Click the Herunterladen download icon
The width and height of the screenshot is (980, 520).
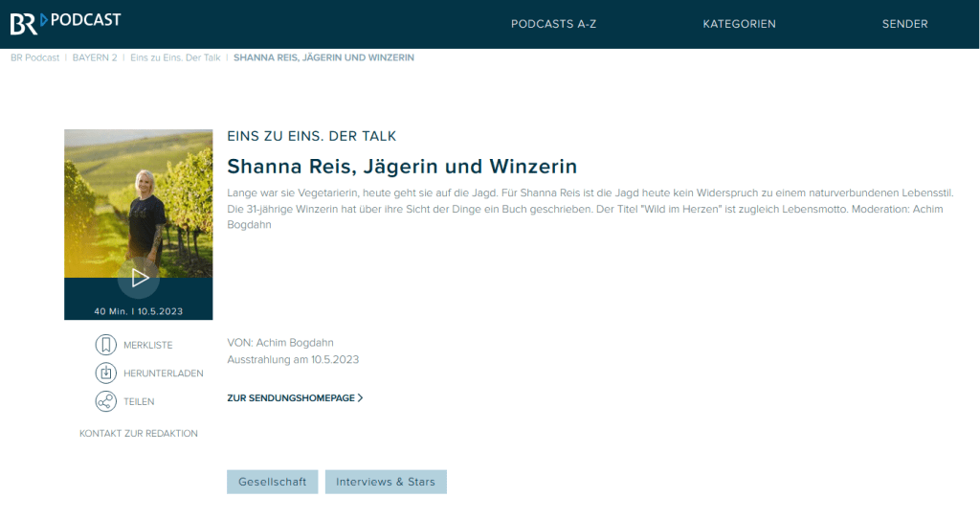click(105, 373)
